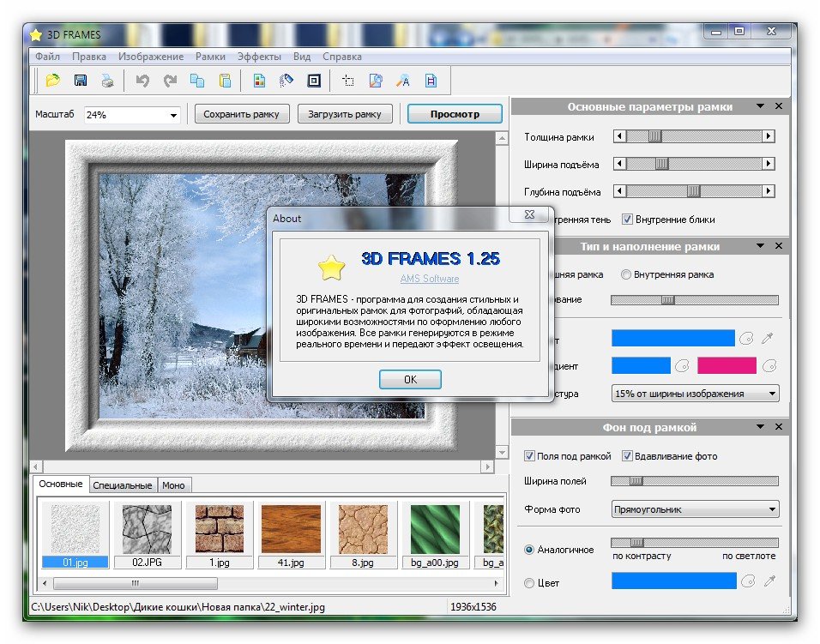Click the undo arrow icon
820x644 pixels.
click(x=142, y=81)
